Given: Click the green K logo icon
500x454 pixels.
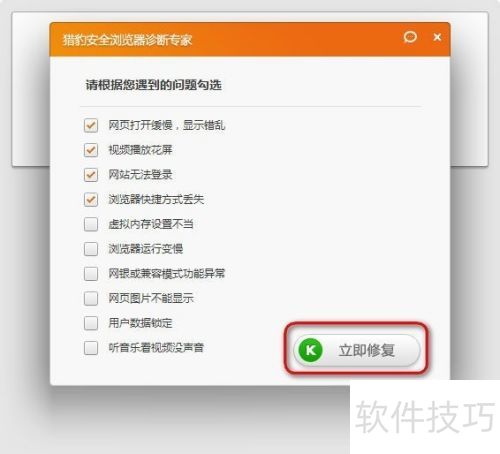Looking at the screenshot, I should (310, 350).
